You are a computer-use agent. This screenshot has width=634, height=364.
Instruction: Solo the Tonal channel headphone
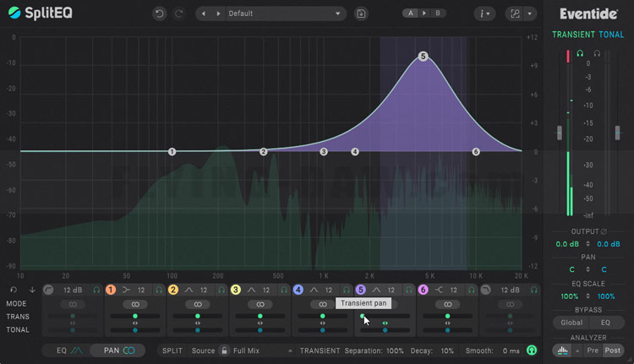597,53
